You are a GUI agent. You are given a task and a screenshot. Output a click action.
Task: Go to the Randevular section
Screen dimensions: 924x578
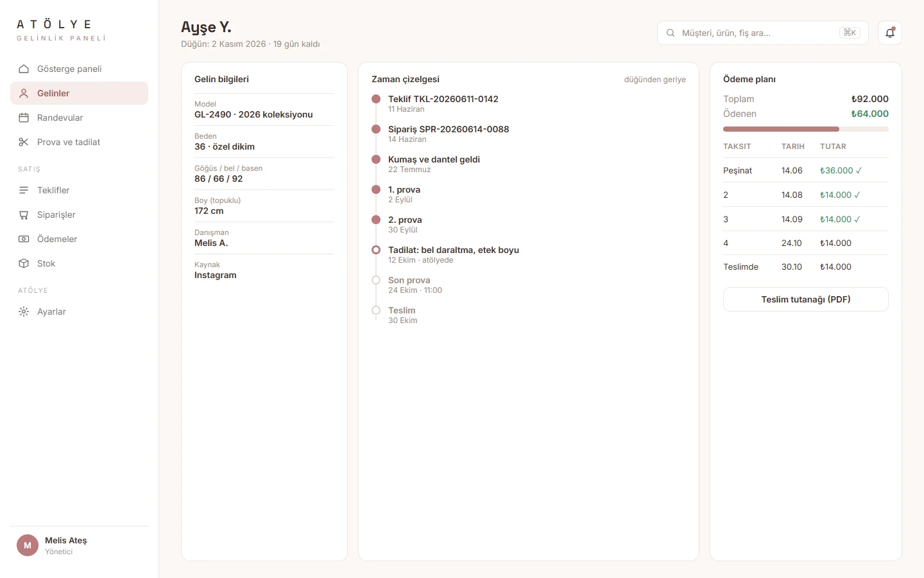click(79, 118)
